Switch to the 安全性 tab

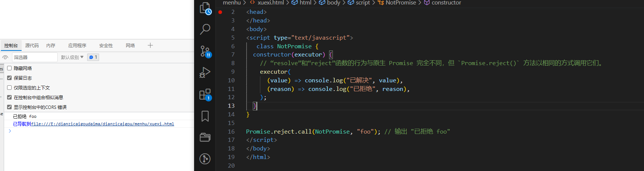click(106, 45)
